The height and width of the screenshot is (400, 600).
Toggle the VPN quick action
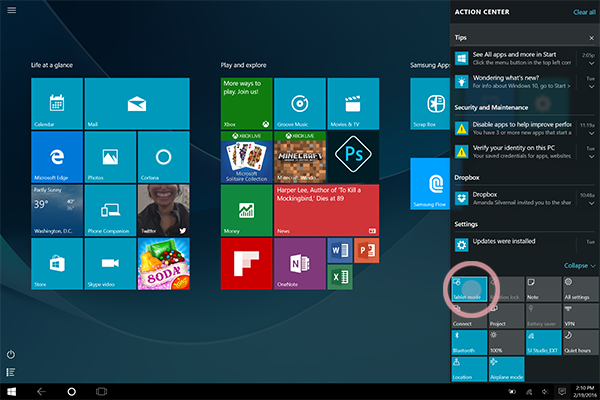pos(581,316)
